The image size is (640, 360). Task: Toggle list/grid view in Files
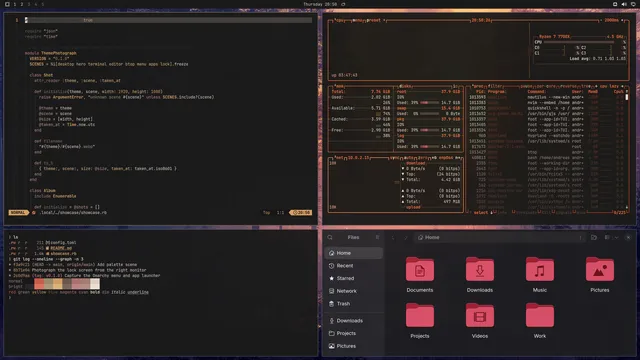pos(607,238)
